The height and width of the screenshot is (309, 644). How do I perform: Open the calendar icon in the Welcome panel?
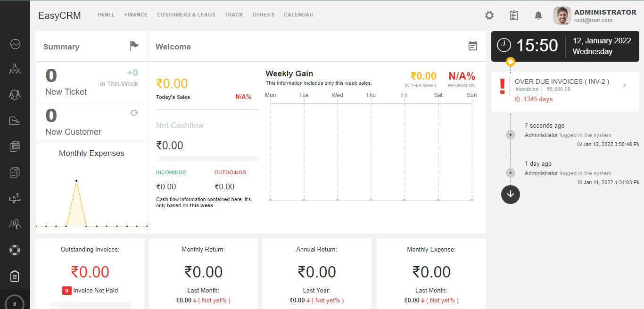click(473, 46)
